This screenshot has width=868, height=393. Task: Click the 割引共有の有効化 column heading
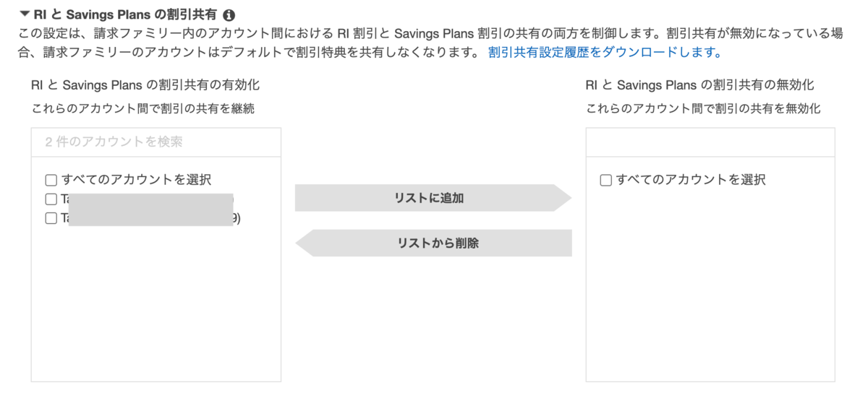tap(145, 85)
